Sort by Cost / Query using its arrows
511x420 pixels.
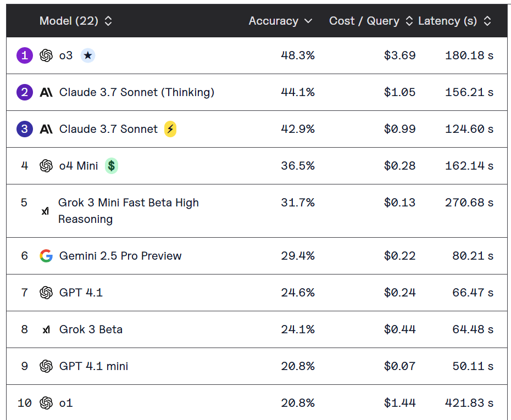(409, 21)
